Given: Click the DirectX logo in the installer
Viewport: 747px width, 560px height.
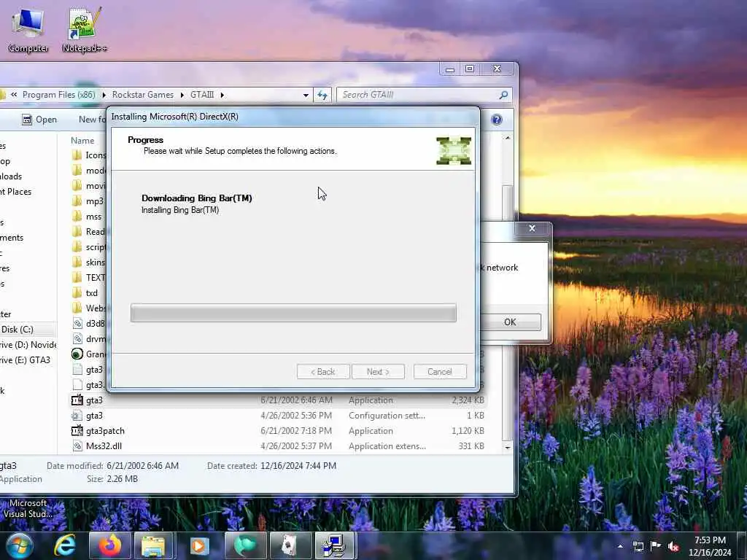Looking at the screenshot, I should pyautogui.click(x=454, y=150).
